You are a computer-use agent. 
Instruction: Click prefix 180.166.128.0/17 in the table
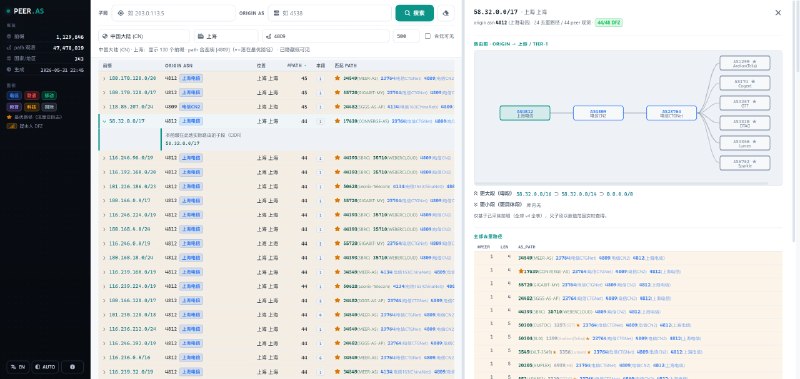[133, 301]
